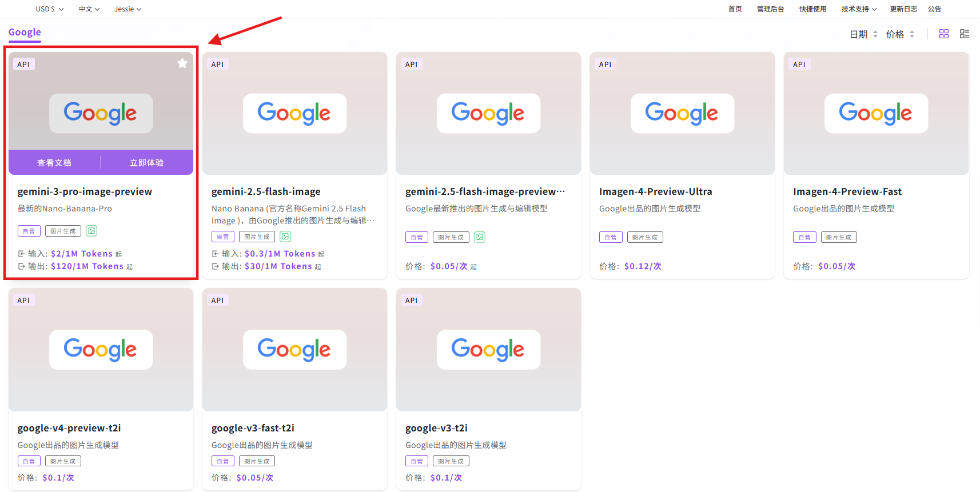This screenshot has width=980, height=492.
Task: Click 立即体验 on the gemini-3-pro card
Action: point(146,163)
